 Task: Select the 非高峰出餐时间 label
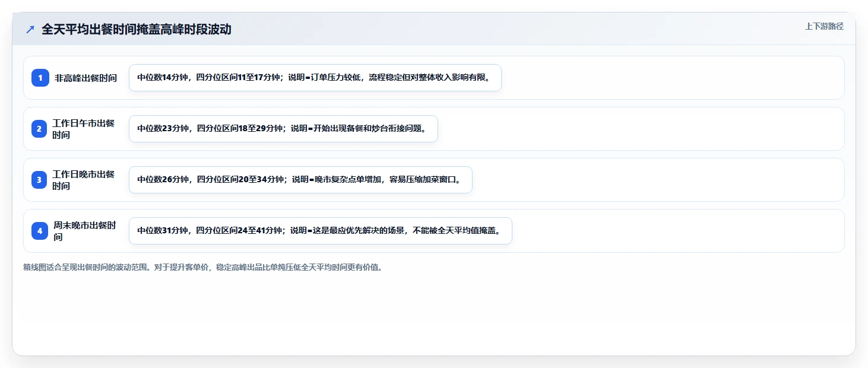coord(85,78)
